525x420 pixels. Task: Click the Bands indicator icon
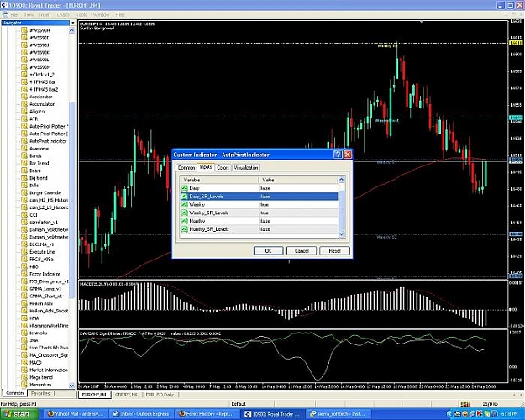[24, 155]
